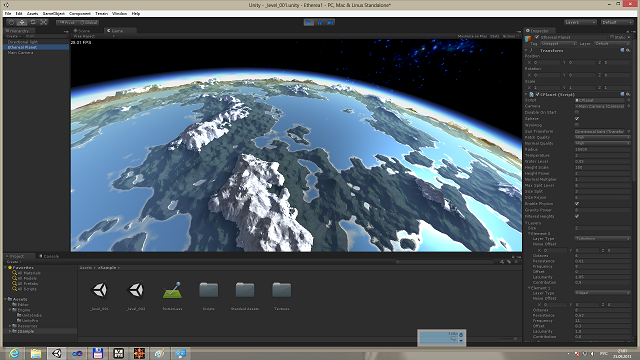This screenshot has height=360, width=640.
Task: Uncheck the Enable Physics checkbox
Action: click(577, 204)
